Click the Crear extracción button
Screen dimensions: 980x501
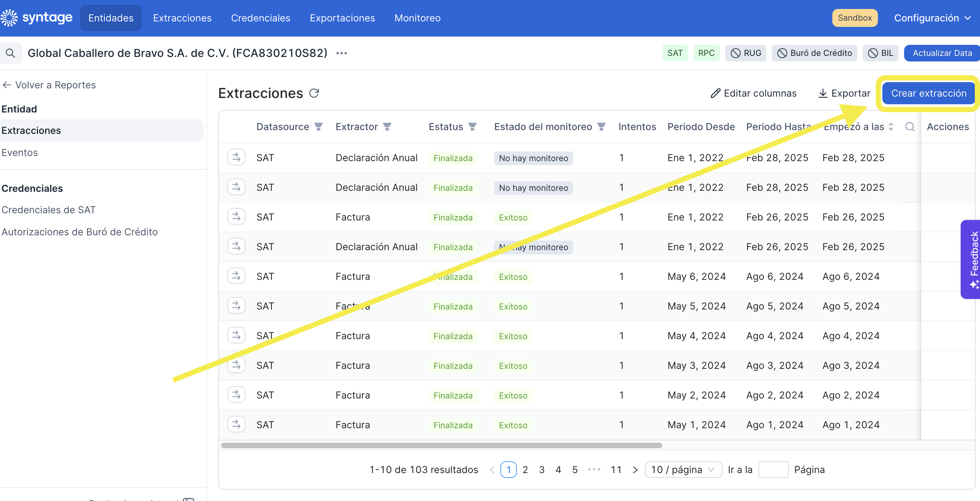(x=929, y=93)
